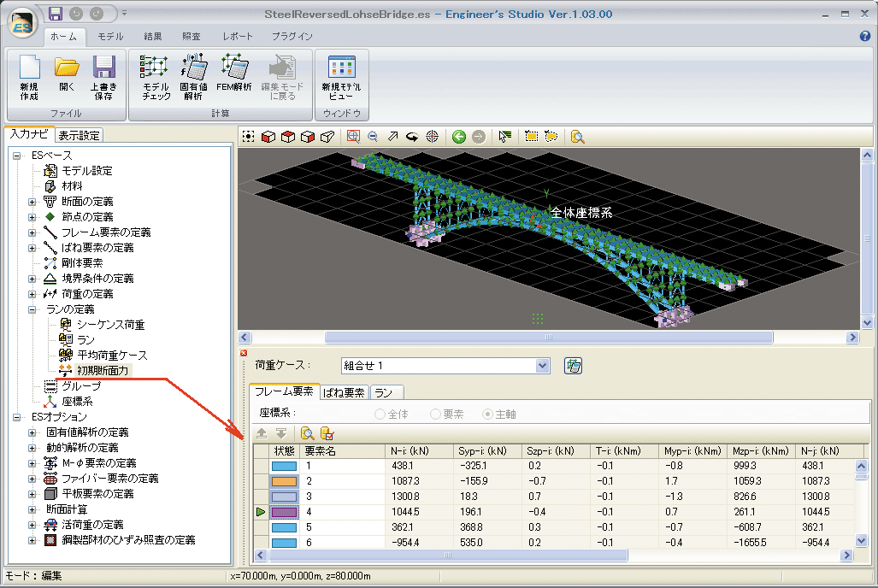Click the 新規作成 new file icon
The image size is (878, 588).
point(29,77)
